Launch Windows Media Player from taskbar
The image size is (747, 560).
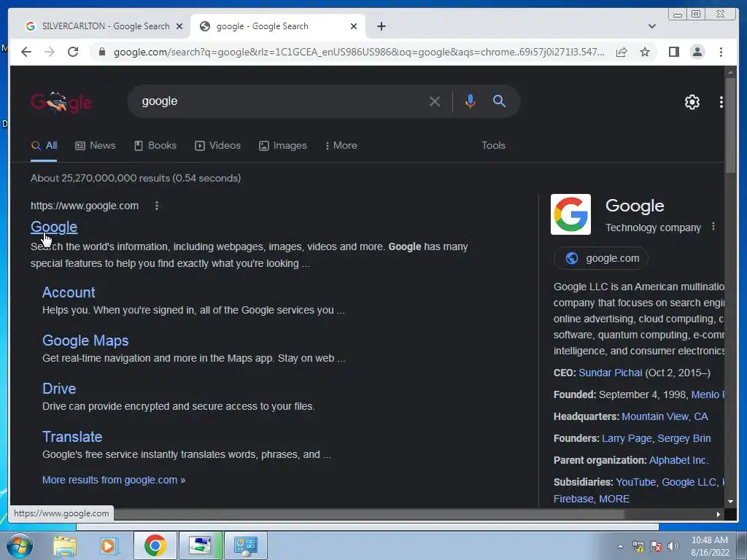[109, 545]
